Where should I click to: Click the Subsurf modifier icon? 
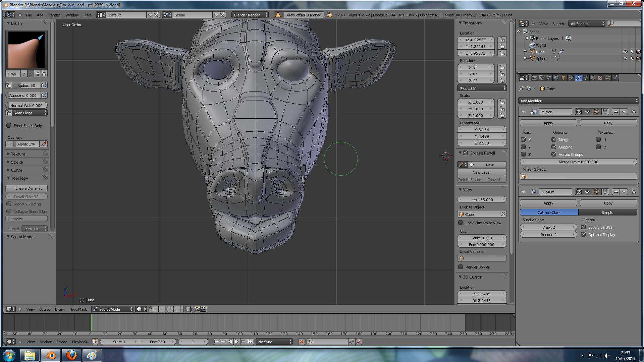pos(533,191)
